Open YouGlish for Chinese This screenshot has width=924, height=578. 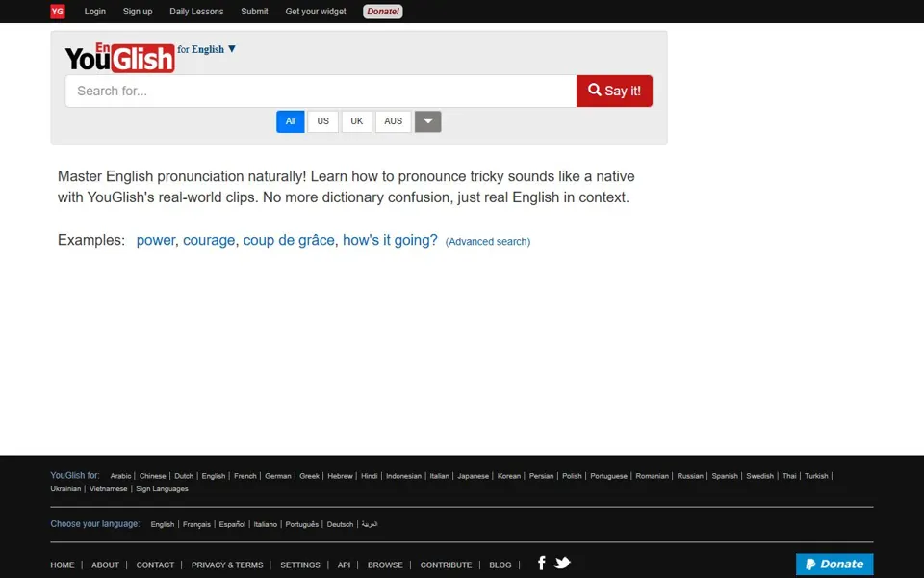[x=153, y=476]
